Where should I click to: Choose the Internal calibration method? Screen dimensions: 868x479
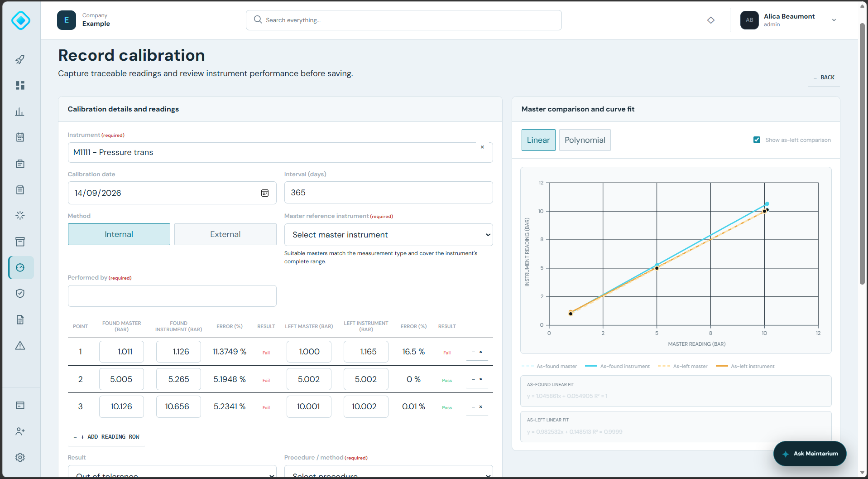click(119, 234)
